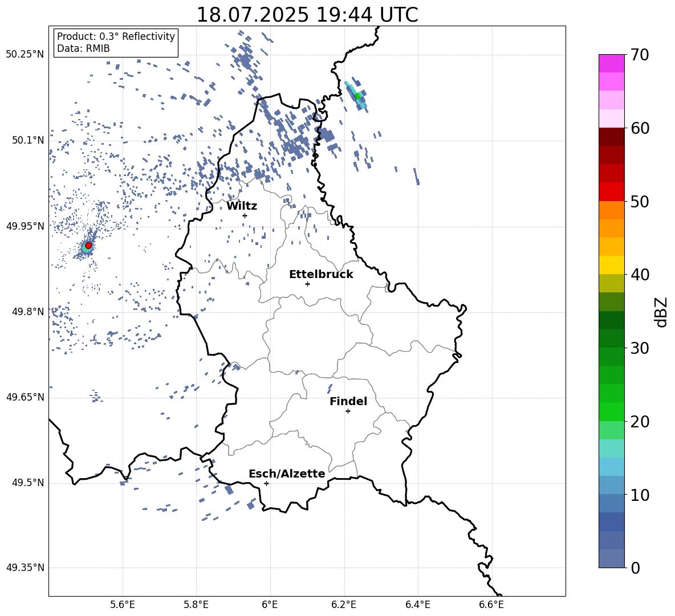This screenshot has height=616, width=675.
Task: Click the 6°E longitude tick label
Action: [270, 605]
